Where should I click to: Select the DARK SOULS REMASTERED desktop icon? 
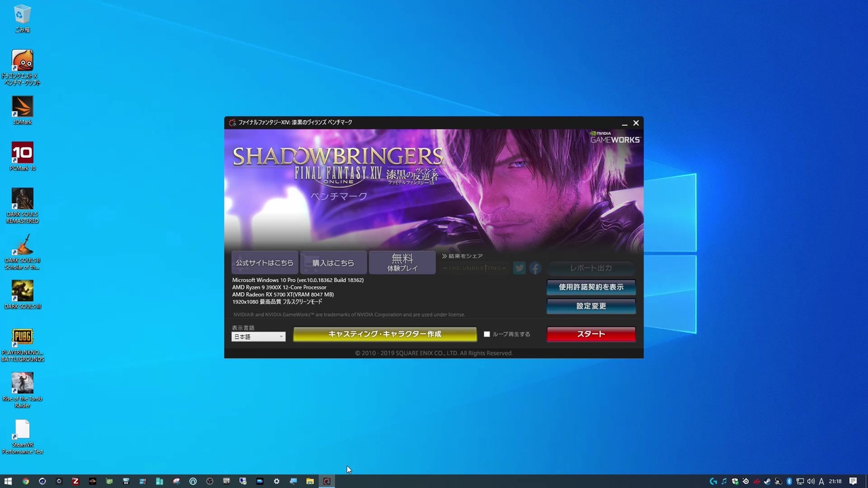[22, 206]
